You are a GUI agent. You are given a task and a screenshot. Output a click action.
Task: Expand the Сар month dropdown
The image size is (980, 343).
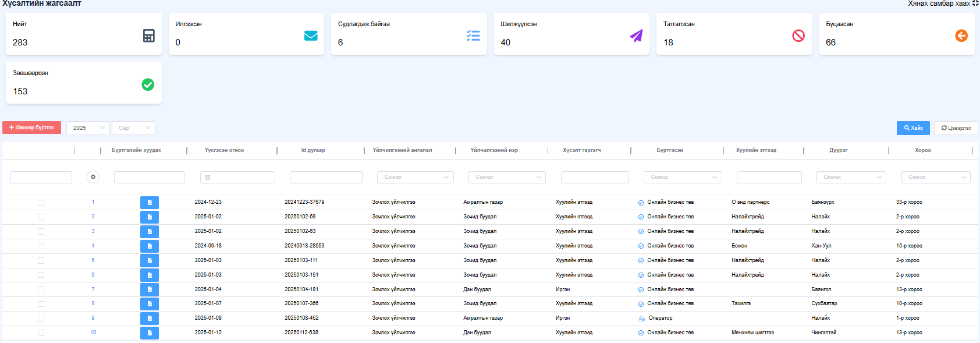tap(133, 128)
